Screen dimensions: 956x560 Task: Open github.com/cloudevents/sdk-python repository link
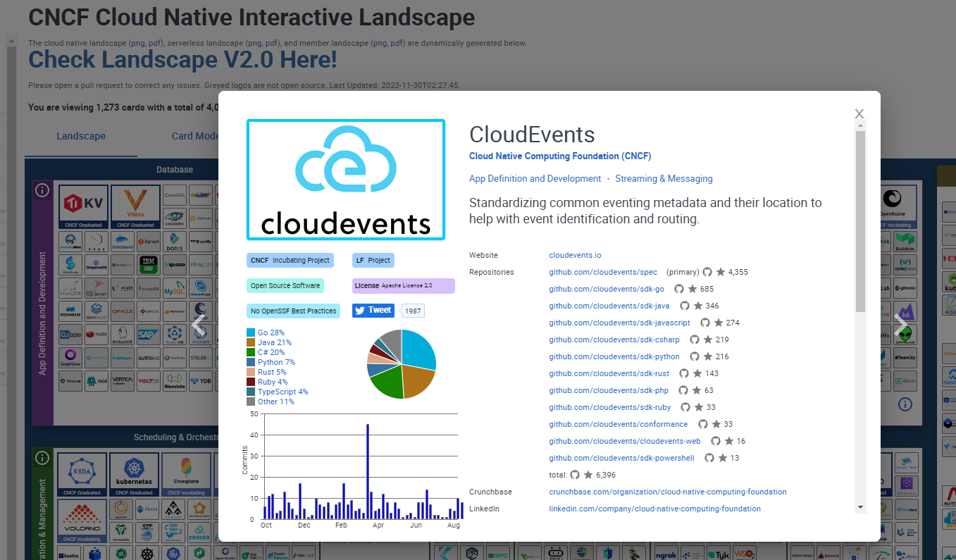click(614, 356)
